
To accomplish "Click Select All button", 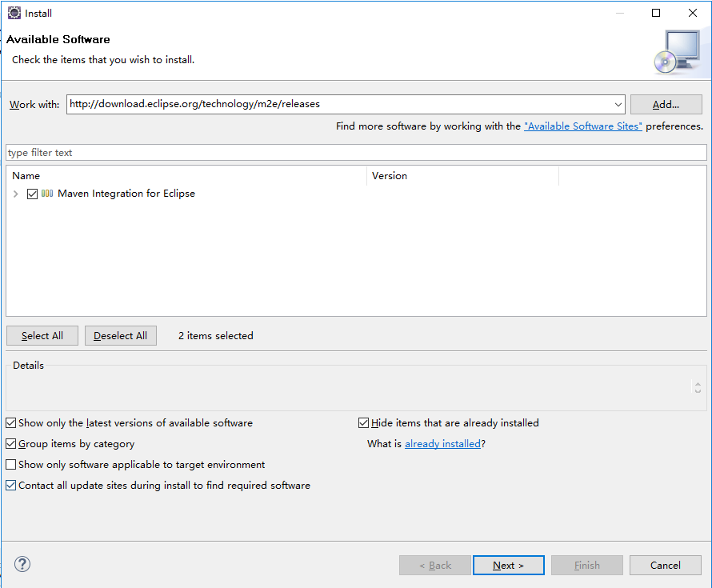I will point(42,335).
